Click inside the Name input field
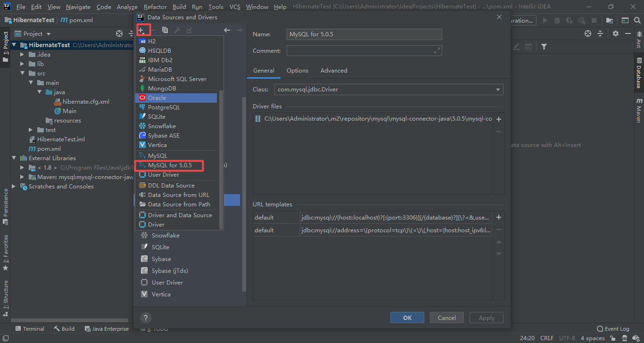The image size is (644, 343). point(363,34)
